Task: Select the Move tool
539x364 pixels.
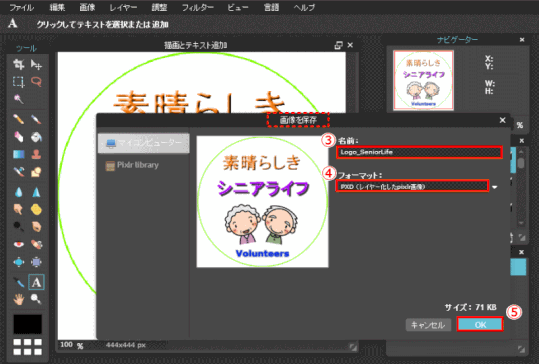Action: coord(36,64)
